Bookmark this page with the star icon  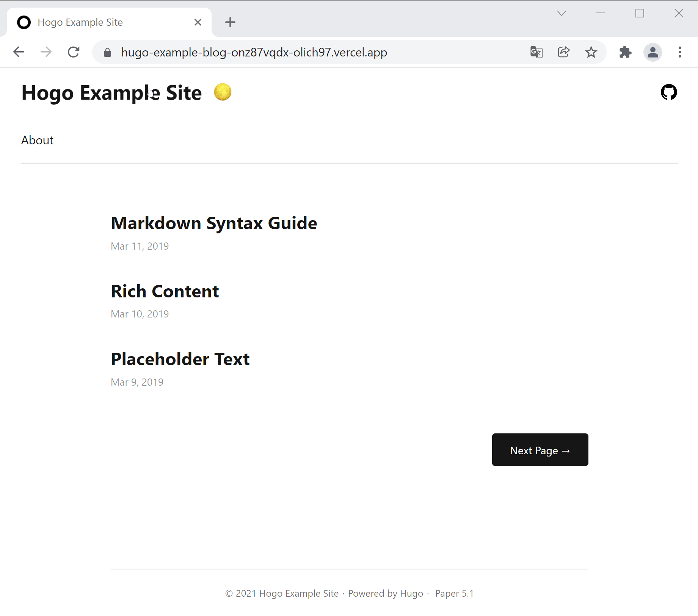point(591,52)
